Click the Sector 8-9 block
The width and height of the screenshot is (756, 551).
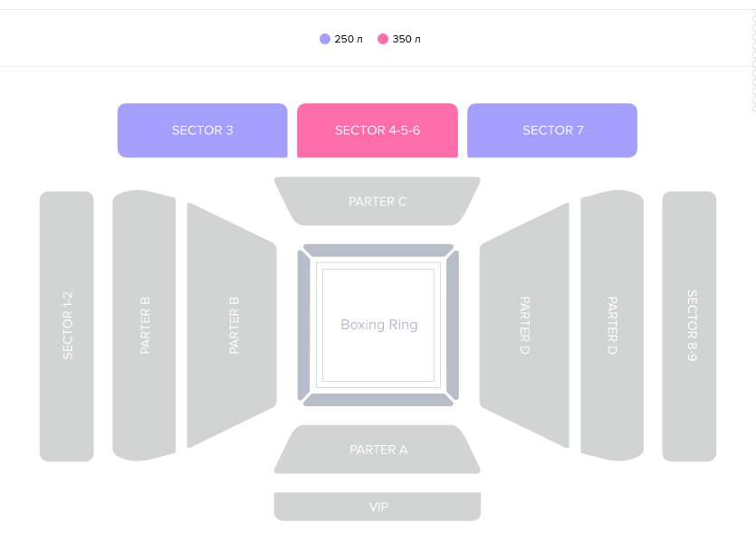coord(689,326)
